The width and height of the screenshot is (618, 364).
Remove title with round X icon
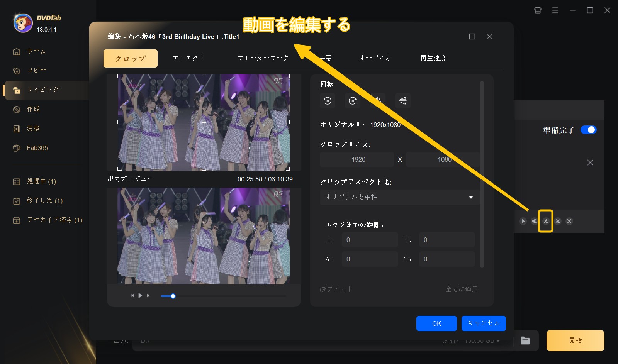tap(569, 221)
